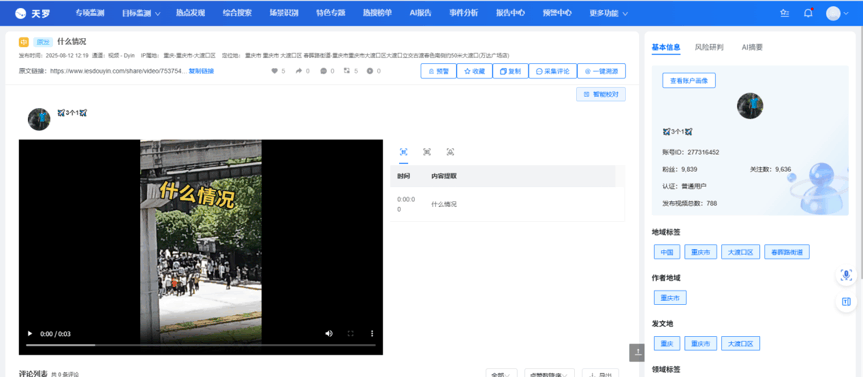
Task: Open the video more-options menu
Action: [x=372, y=334]
